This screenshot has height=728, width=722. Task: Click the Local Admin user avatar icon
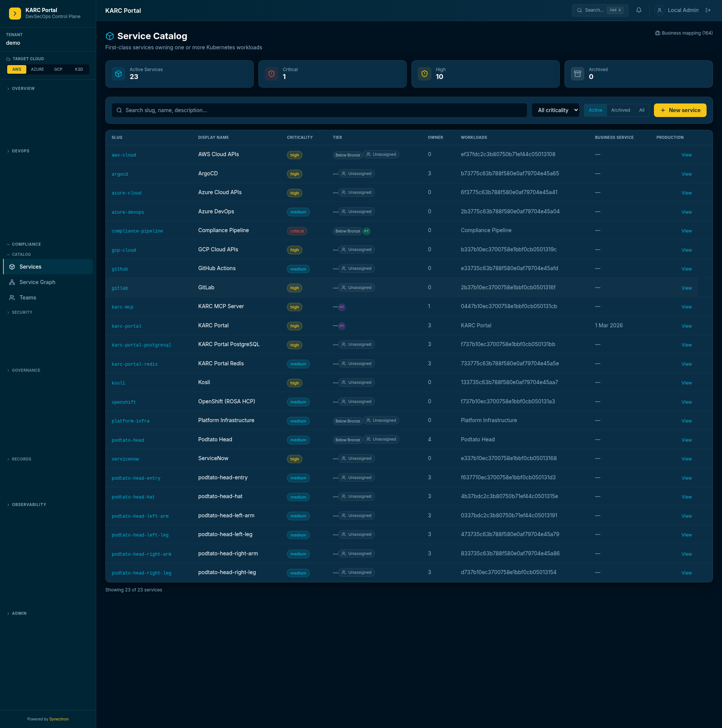[660, 10]
